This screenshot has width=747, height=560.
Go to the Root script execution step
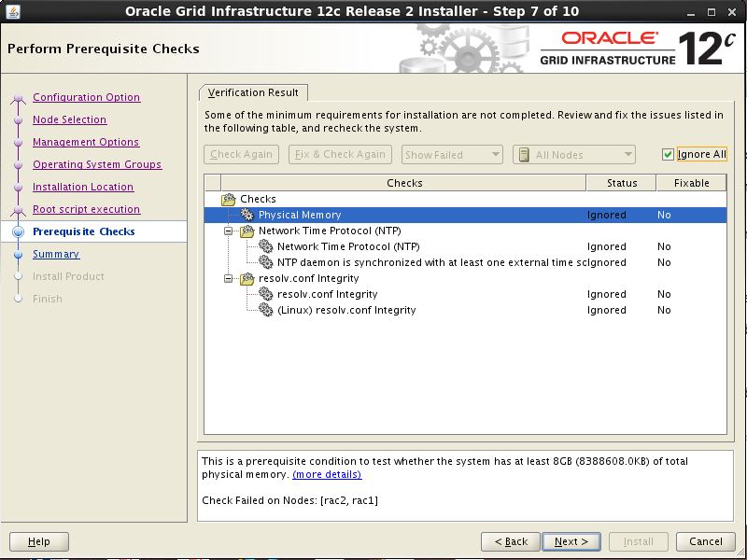(x=86, y=209)
